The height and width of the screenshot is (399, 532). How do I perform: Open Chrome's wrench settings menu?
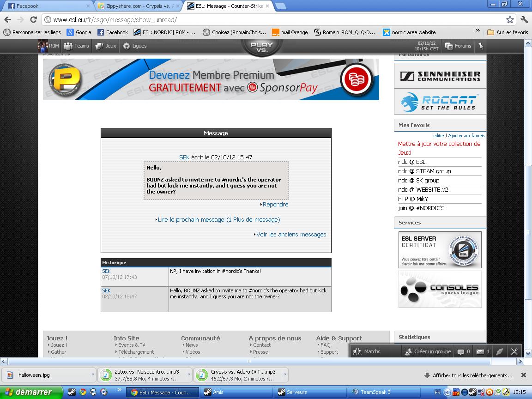(524, 20)
